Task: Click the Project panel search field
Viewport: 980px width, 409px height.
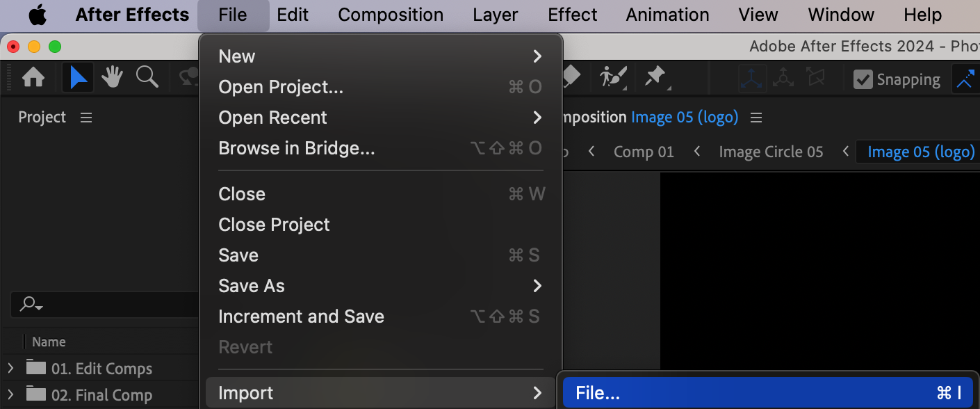Action: click(104, 304)
